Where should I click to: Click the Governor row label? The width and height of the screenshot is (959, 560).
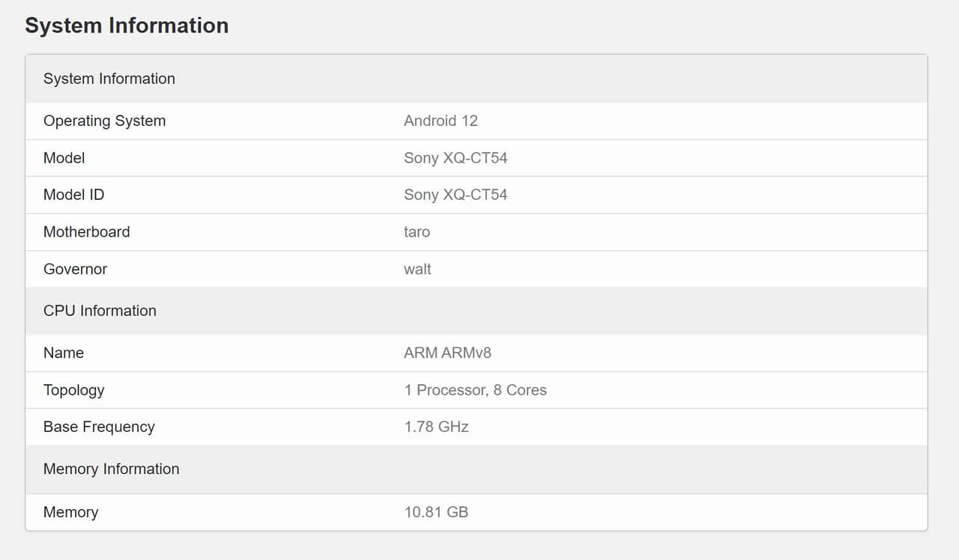pyautogui.click(x=75, y=269)
